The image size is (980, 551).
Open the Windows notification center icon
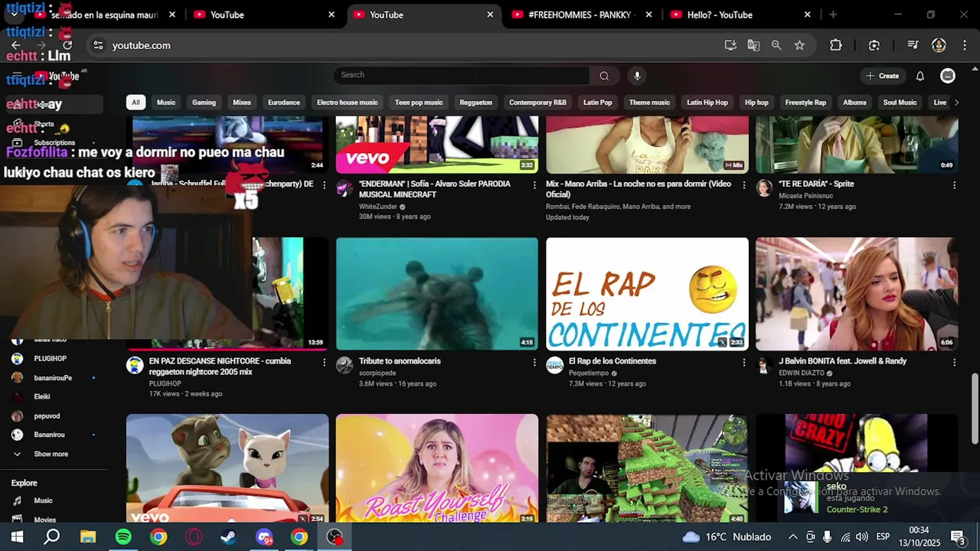click(x=957, y=537)
